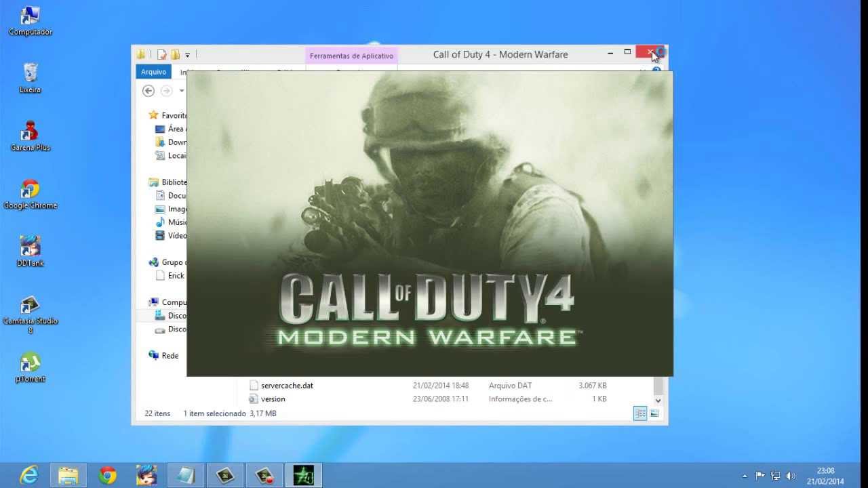
Task: Show hidden system tray icons
Action: 745,476
